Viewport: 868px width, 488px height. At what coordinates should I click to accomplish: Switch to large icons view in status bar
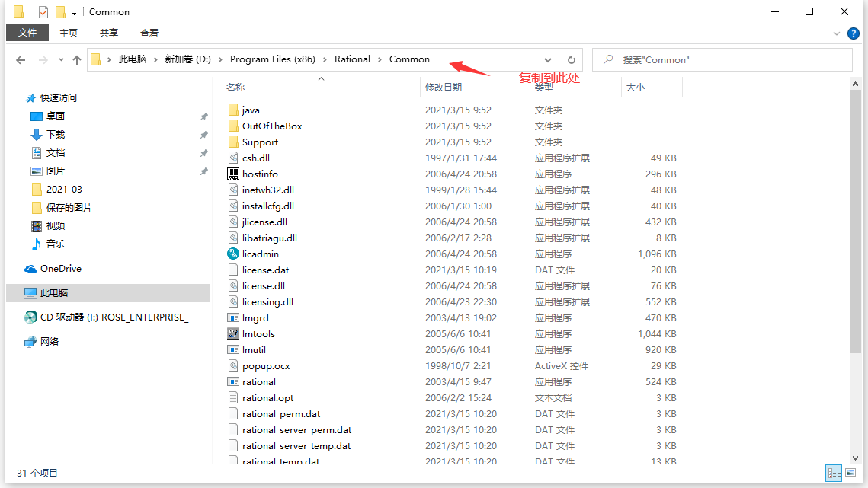[x=850, y=473]
